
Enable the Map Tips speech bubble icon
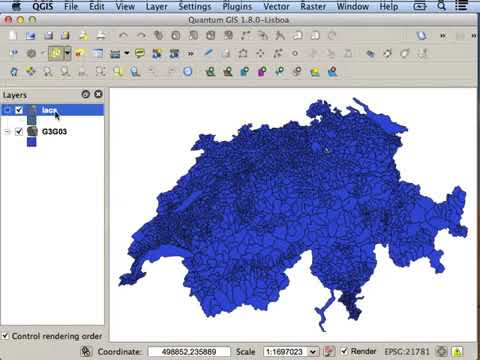pyautogui.click(x=140, y=53)
